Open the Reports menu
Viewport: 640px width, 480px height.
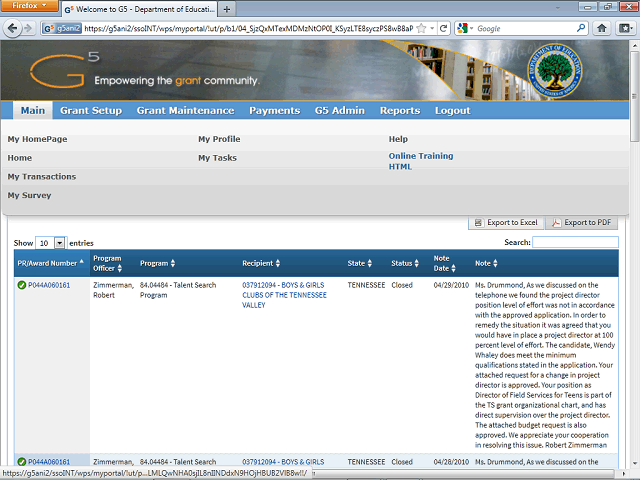(400, 111)
